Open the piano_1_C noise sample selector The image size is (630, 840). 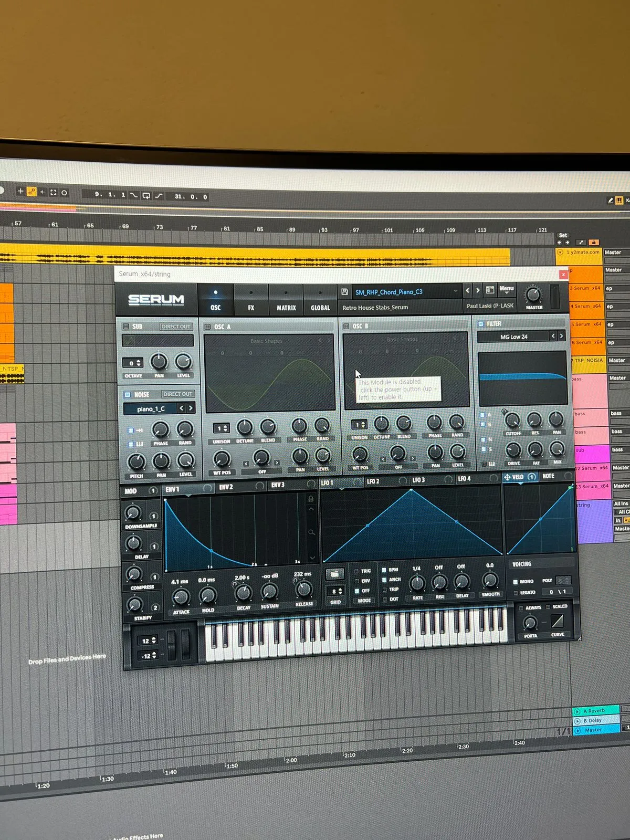point(151,408)
